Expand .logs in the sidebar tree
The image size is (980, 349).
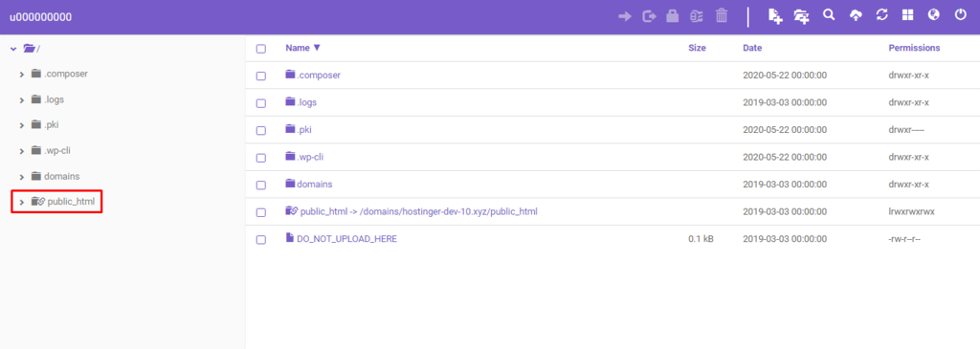pyautogui.click(x=22, y=99)
